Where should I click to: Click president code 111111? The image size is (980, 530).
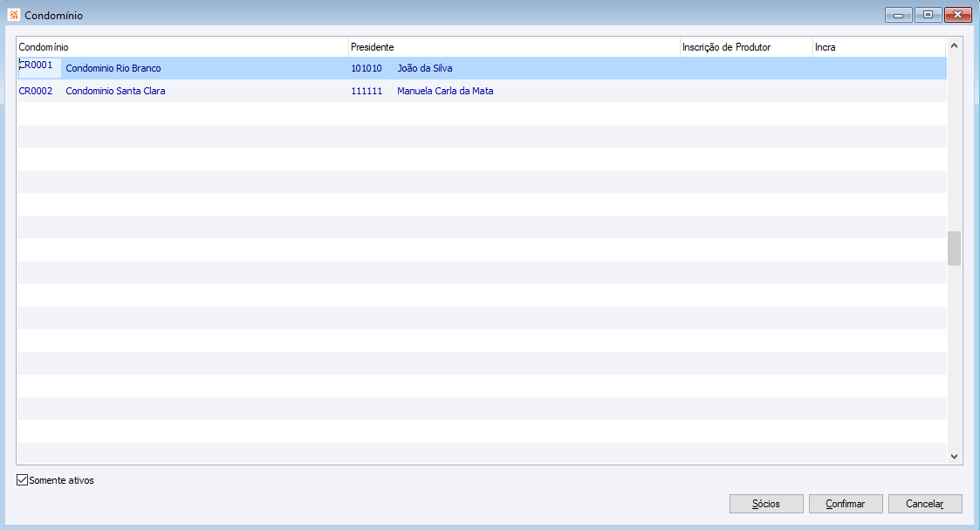point(367,91)
